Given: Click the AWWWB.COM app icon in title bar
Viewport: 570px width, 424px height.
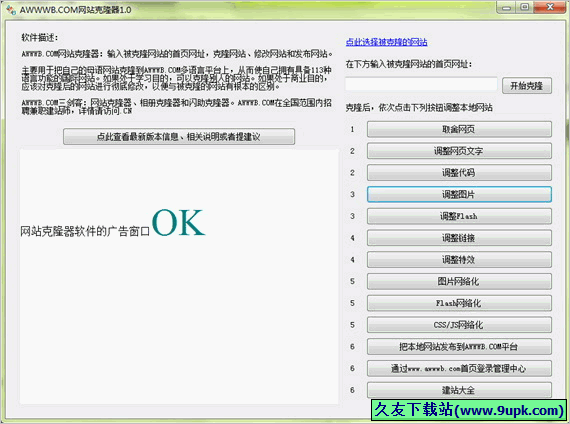Looking at the screenshot, I should (11, 10).
